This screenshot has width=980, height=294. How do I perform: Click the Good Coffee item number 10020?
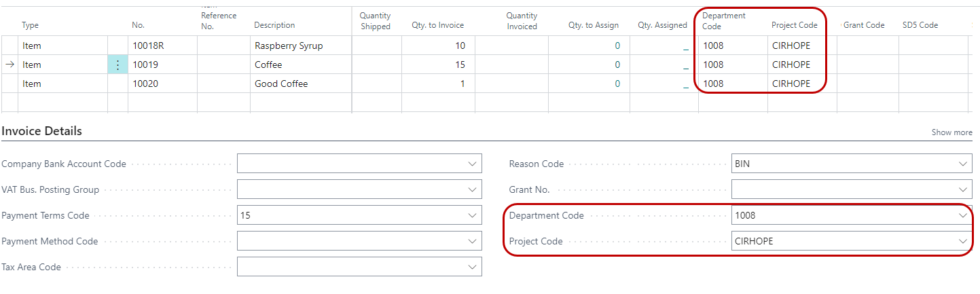click(x=162, y=84)
